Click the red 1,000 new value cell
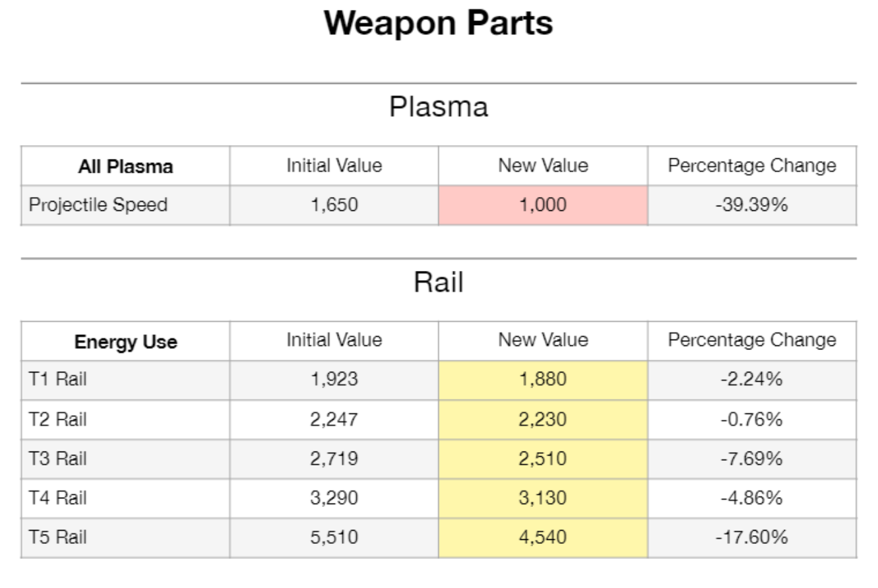Viewport: 878px width, 588px height. point(542,205)
